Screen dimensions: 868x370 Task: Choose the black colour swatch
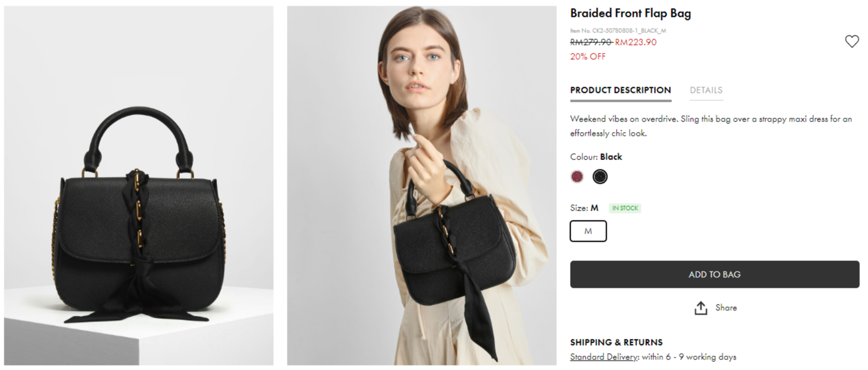(x=600, y=177)
